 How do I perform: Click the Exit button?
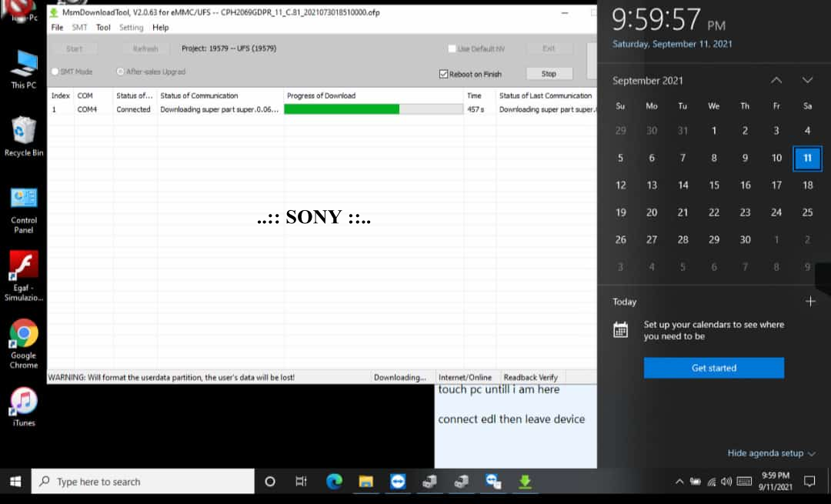(x=549, y=48)
